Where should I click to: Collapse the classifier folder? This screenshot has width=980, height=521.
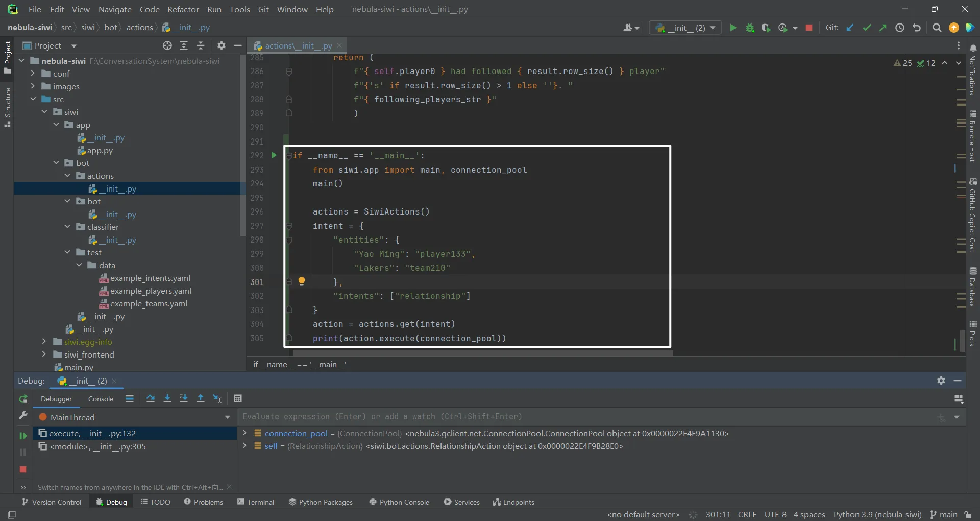(x=67, y=227)
